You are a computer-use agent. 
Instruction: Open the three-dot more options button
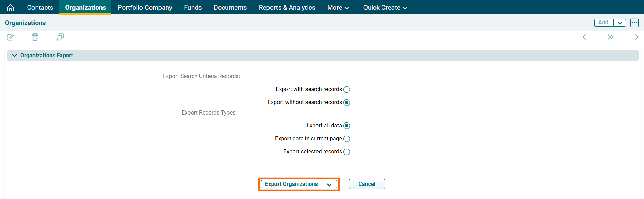[x=634, y=23]
